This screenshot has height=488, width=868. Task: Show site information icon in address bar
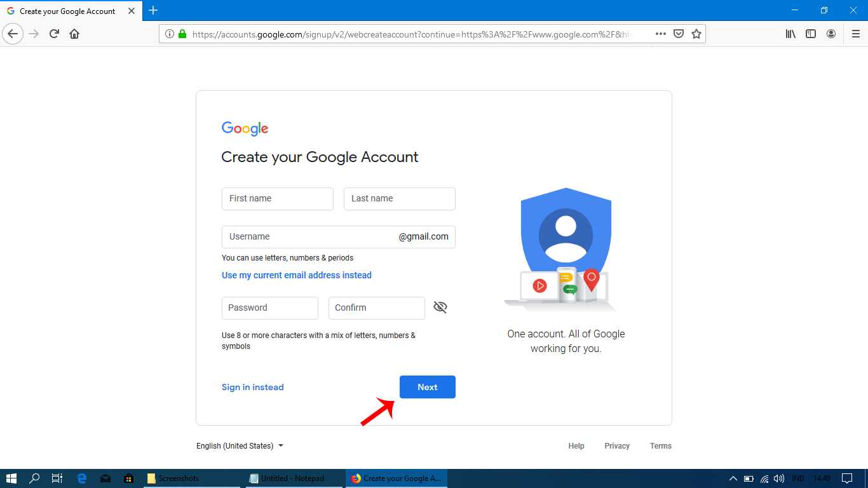(169, 34)
